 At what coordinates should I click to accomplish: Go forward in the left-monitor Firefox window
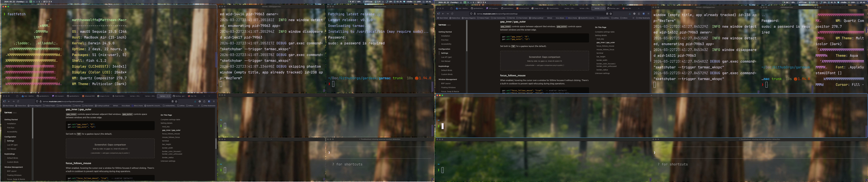[x=13, y=101]
